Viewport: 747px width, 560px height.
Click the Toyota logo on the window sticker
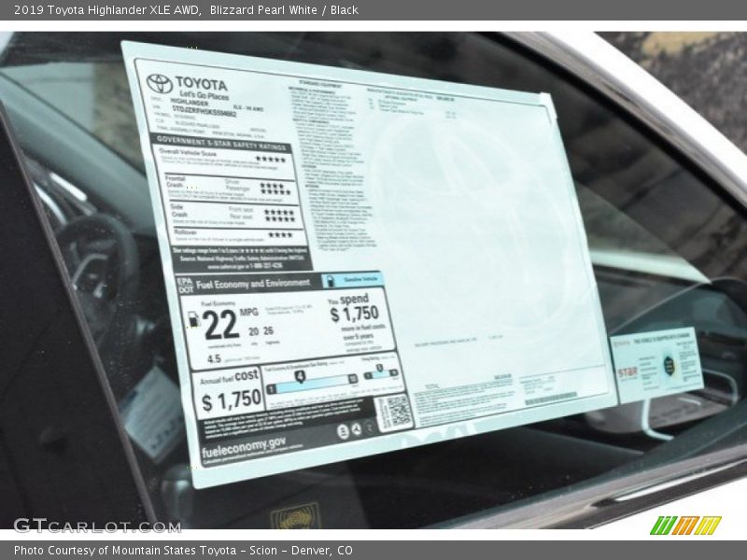point(159,84)
